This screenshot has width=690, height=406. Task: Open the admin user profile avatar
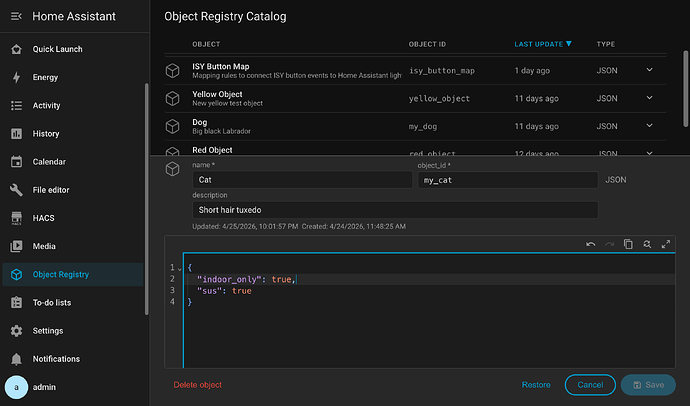(16, 387)
